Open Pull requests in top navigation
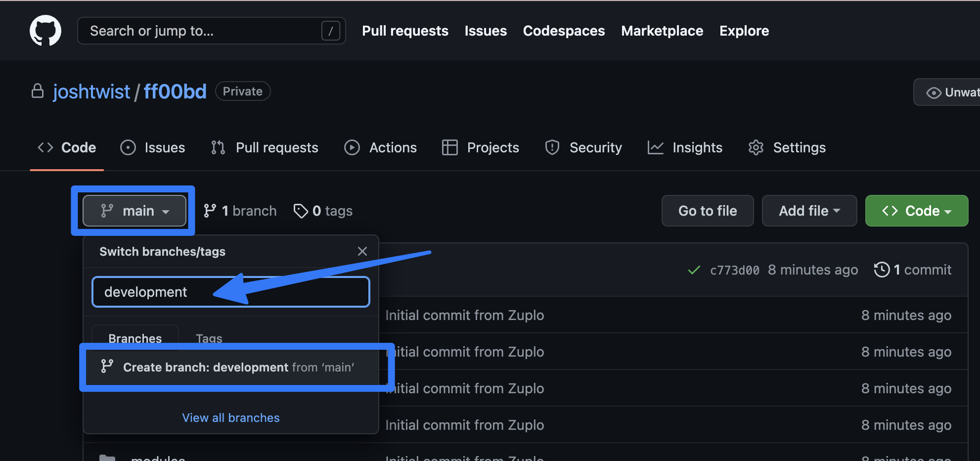980x461 pixels. (x=405, y=31)
